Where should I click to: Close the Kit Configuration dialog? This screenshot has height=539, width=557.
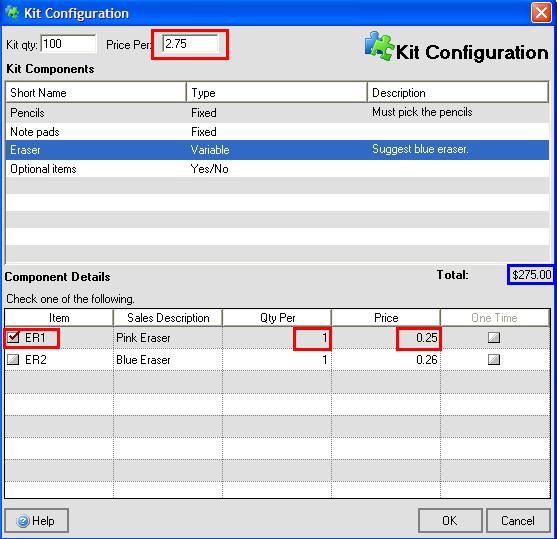tap(541, 13)
